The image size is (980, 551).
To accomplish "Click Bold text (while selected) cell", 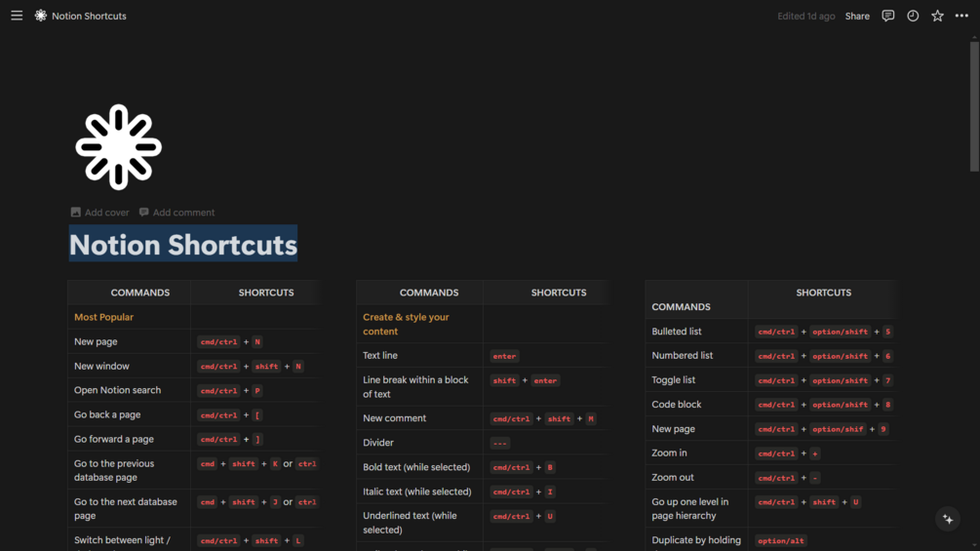I will [419, 467].
